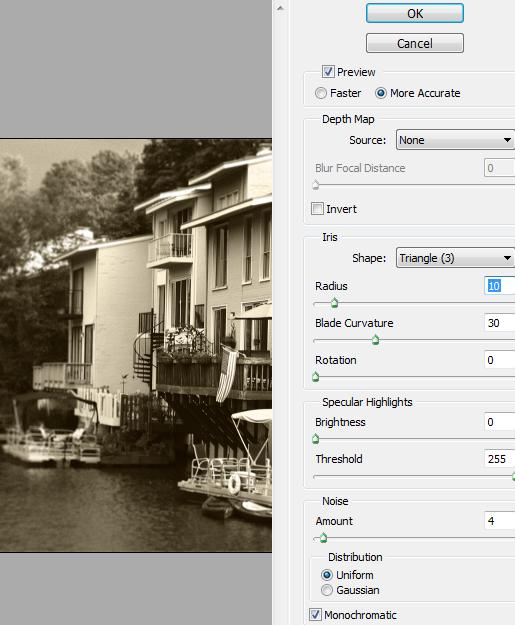Select the Faster preview option
Screen dimensions: 515x625
coord(320,93)
